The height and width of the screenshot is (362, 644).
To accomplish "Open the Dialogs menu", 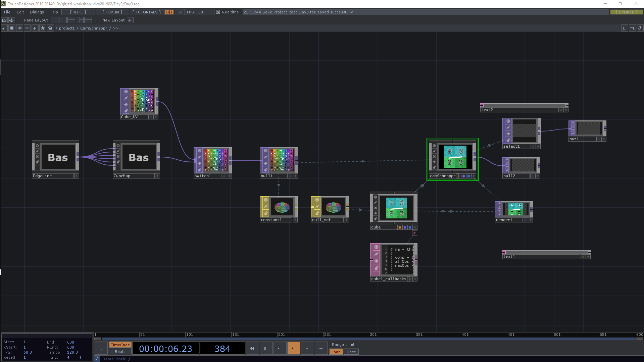I will coord(37,12).
